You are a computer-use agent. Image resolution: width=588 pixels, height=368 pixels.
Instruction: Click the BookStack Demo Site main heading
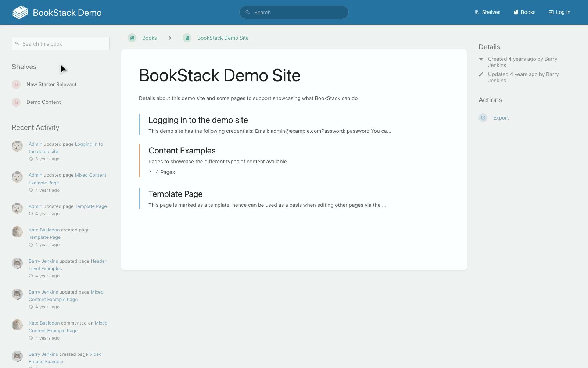[220, 75]
